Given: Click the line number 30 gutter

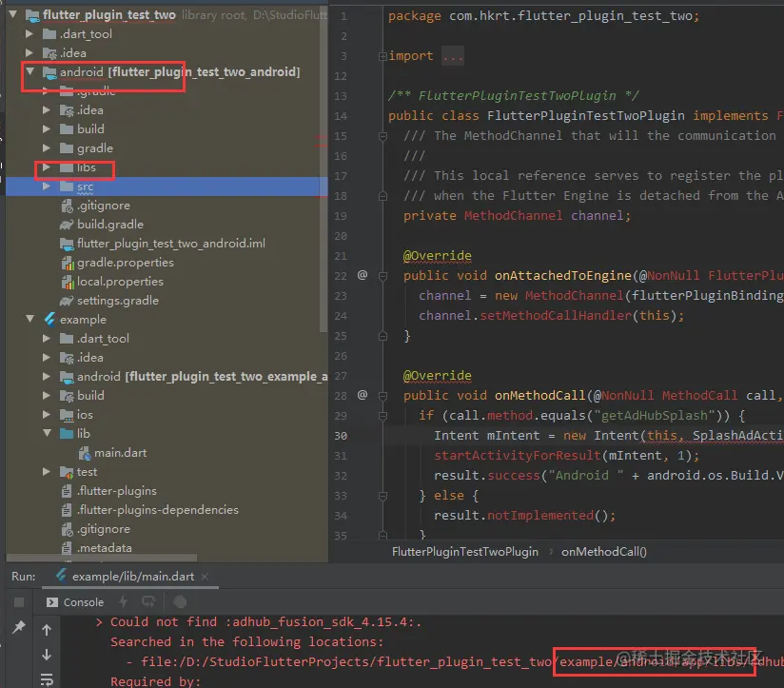Looking at the screenshot, I should pyautogui.click(x=341, y=436).
